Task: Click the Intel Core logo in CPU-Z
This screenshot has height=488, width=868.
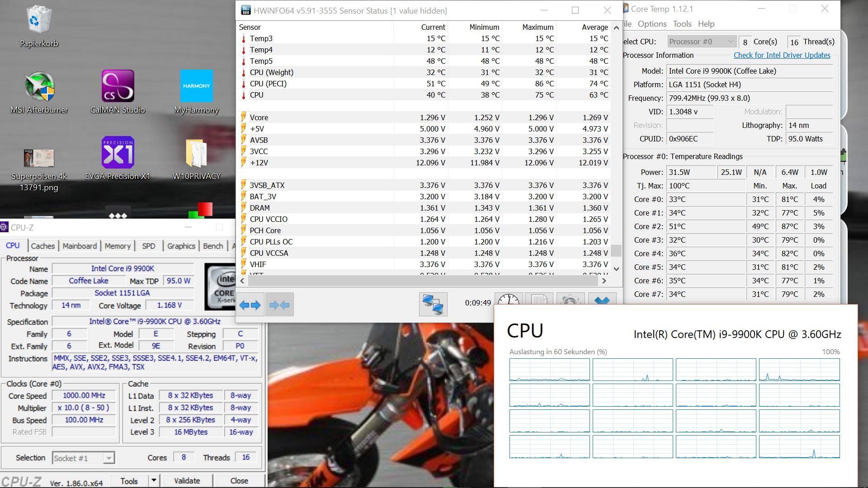Action: click(x=220, y=286)
